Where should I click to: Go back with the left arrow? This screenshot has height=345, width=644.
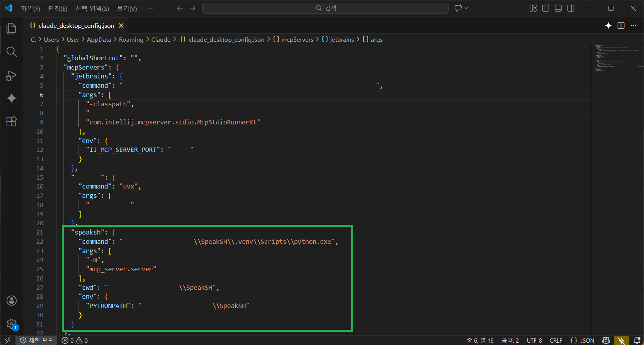coord(180,8)
